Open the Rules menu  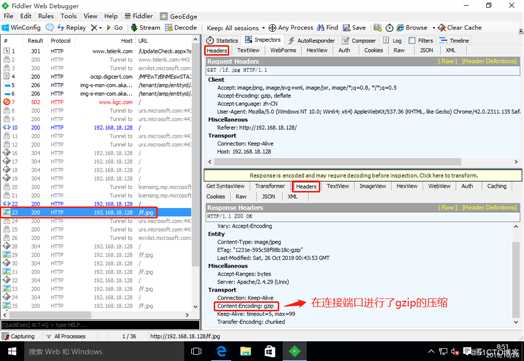[46, 16]
